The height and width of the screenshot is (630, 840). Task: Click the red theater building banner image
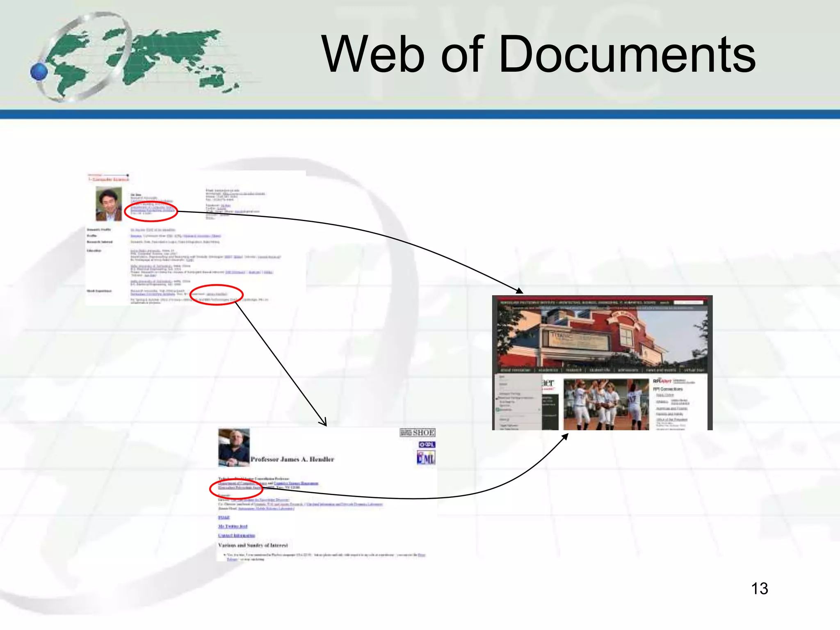[602, 336]
